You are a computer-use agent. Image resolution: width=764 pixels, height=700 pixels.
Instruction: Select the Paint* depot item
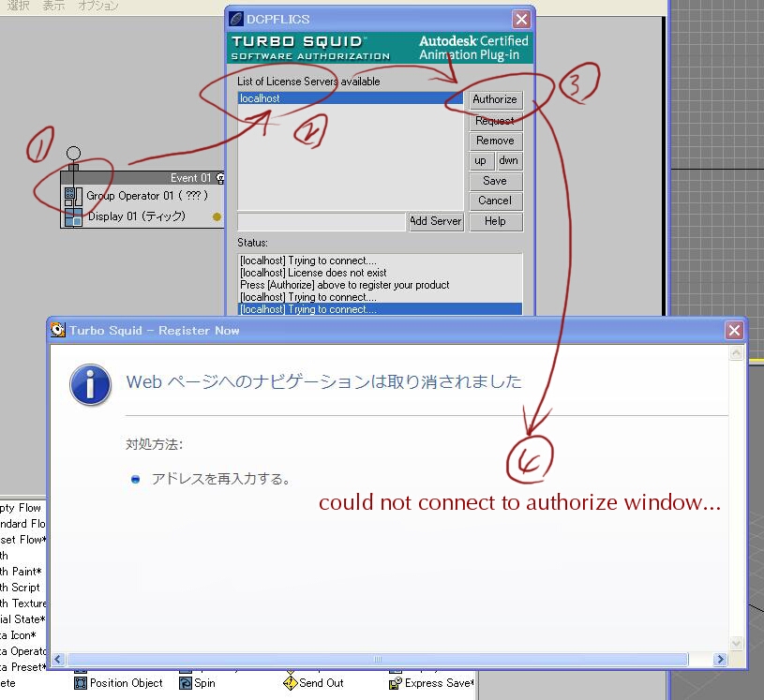pos(21,572)
